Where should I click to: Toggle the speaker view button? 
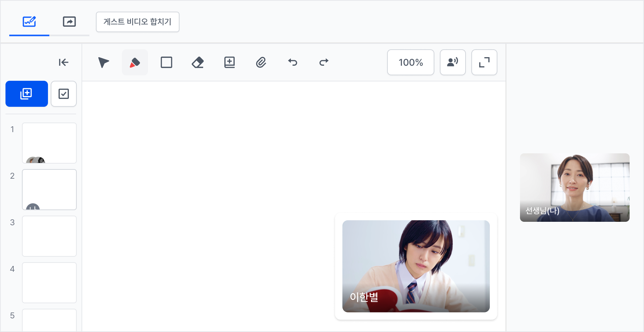tap(453, 62)
